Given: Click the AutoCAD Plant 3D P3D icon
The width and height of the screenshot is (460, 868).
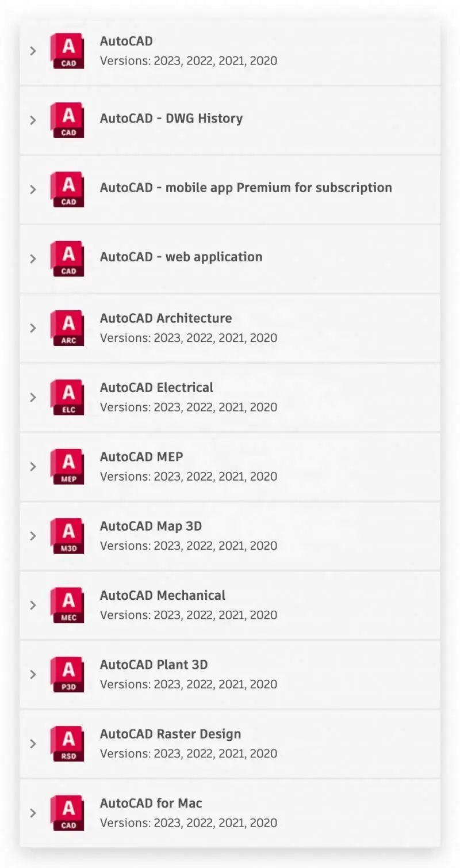Looking at the screenshot, I should click(67, 674).
